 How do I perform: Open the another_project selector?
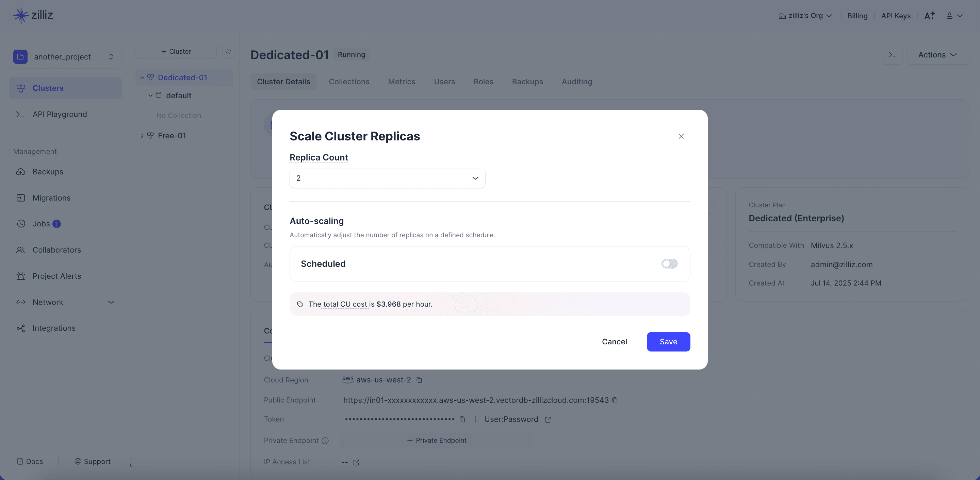[65, 57]
